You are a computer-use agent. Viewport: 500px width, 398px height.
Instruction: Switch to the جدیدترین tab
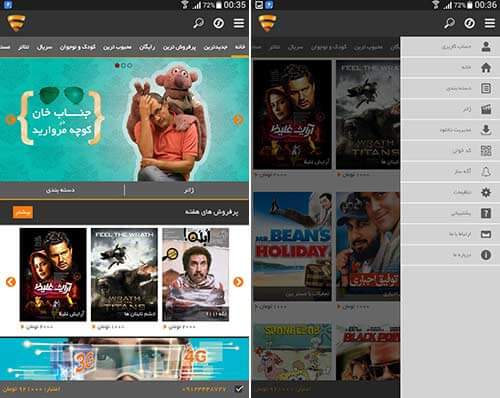pyautogui.click(x=215, y=47)
